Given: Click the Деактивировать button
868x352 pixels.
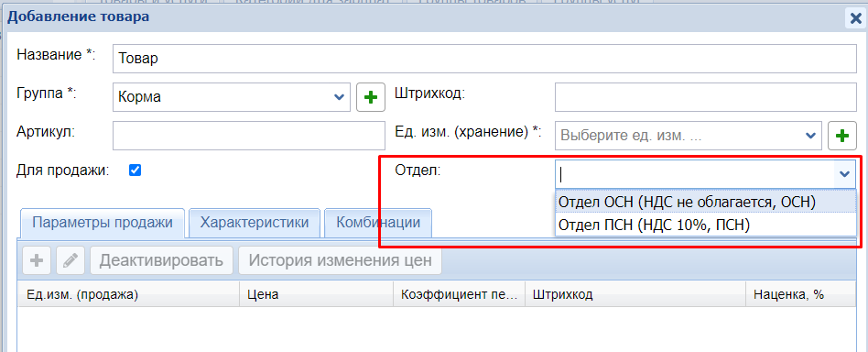Looking at the screenshot, I should [162, 260].
